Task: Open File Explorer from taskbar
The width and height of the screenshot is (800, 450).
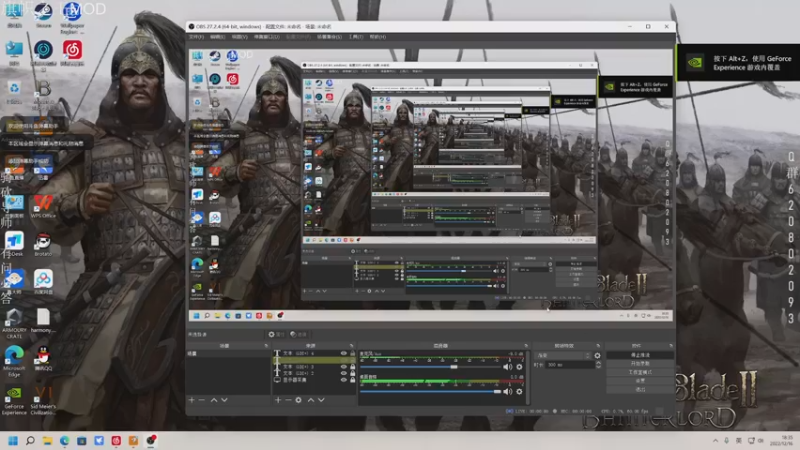Action: 47,440
